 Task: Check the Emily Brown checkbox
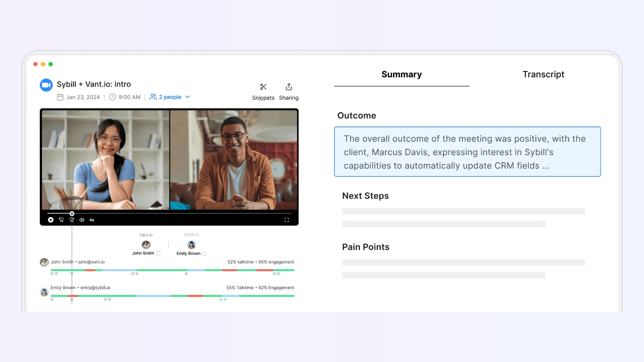[204, 254]
